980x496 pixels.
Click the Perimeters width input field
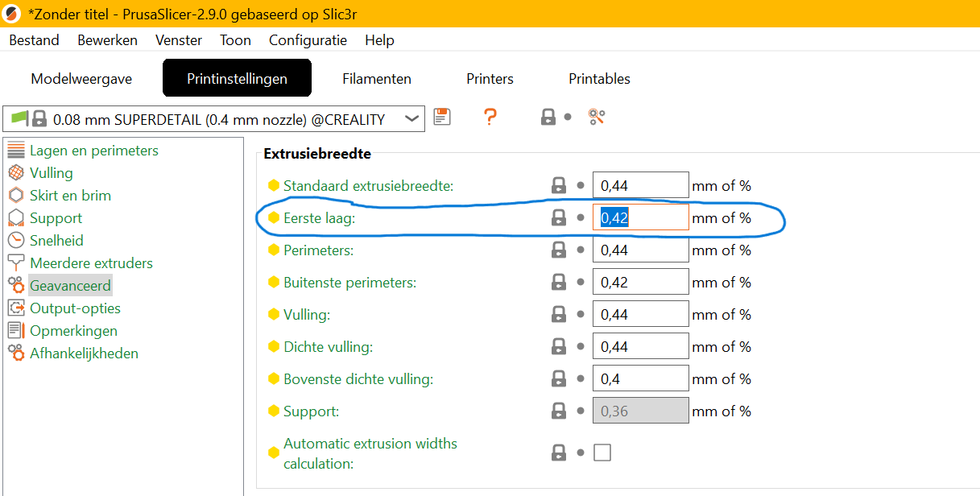pyautogui.click(x=641, y=250)
